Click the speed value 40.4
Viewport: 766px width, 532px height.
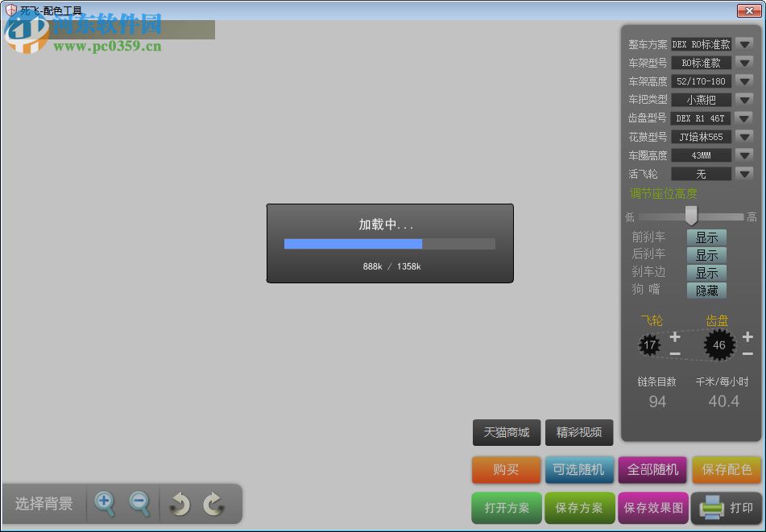[723, 401]
